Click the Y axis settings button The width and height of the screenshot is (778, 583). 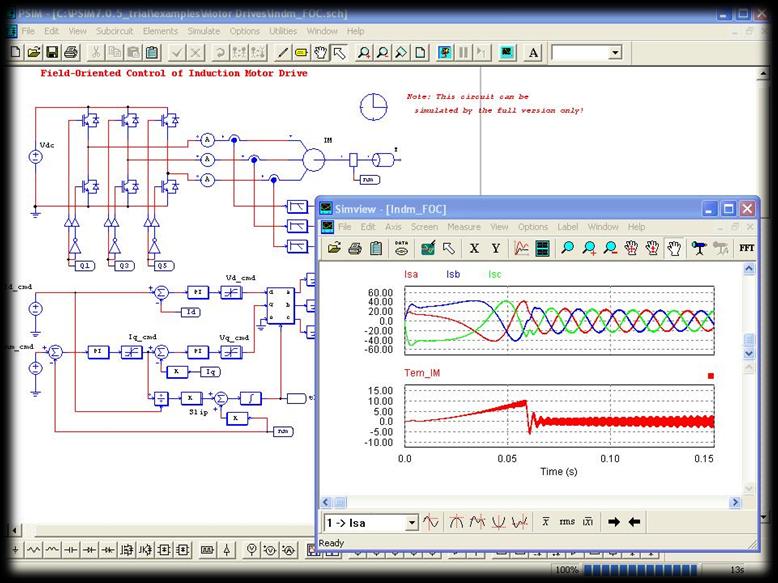495,248
